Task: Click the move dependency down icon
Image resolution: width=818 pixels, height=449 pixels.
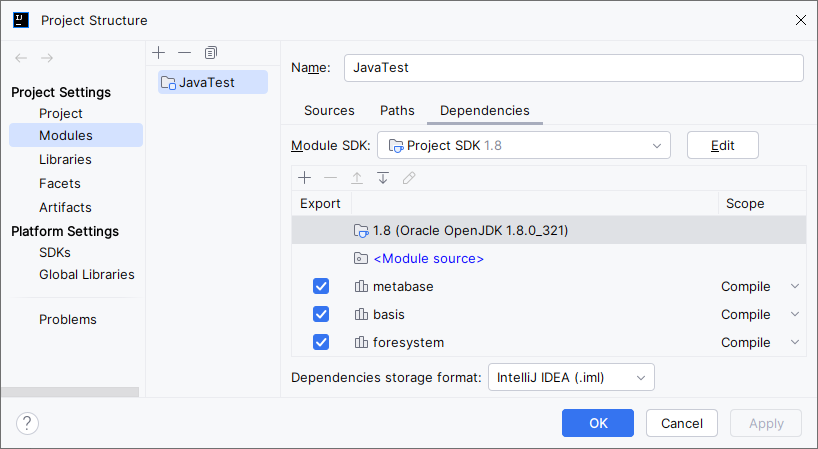Action: (x=382, y=178)
